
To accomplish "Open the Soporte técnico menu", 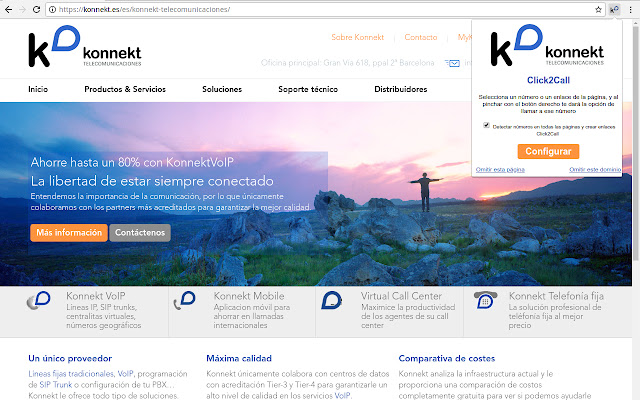I will pos(308,89).
